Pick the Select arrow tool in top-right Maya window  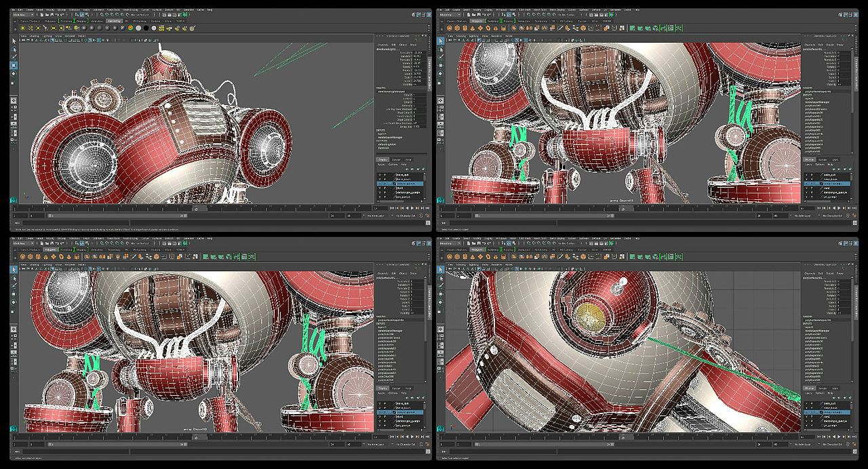(x=441, y=41)
